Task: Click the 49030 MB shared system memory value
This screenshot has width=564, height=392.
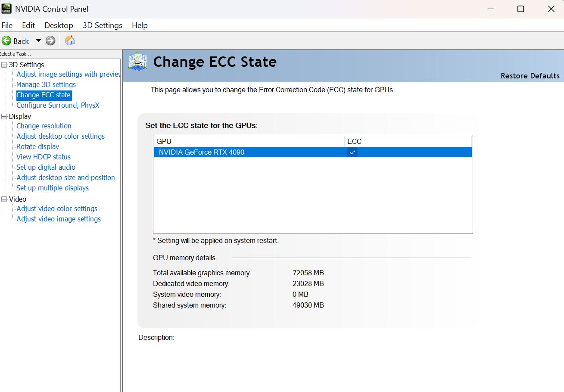Action: point(308,305)
